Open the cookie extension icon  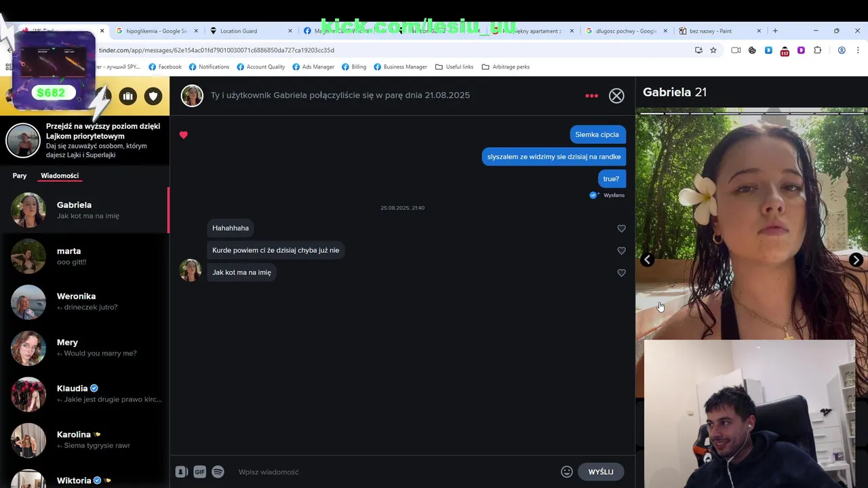(752, 50)
